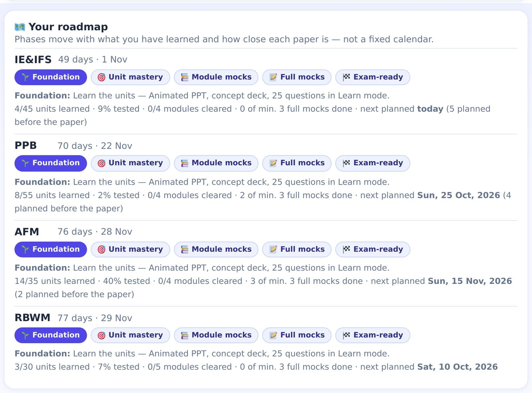Click the memo icon in IE&IFS Full mocks

coord(273,77)
